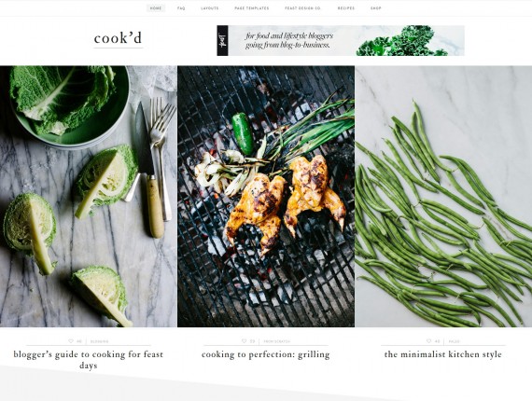Viewport: 532px width, 401px height.
Task: Click the From Scratch category label
Action: [277, 341]
